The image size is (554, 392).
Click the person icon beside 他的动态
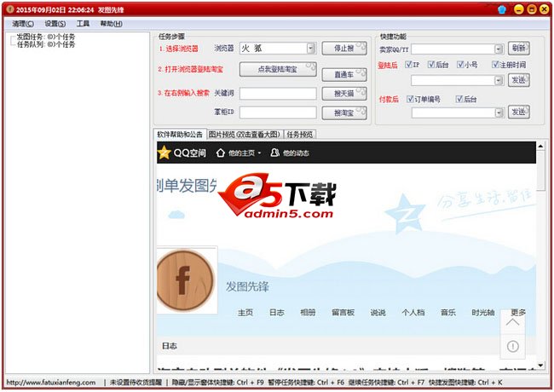point(274,153)
